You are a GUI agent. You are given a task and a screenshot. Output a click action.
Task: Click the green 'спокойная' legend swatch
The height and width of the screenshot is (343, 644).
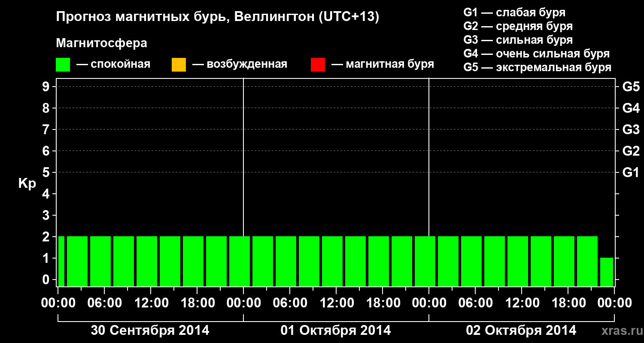pyautogui.click(x=63, y=65)
